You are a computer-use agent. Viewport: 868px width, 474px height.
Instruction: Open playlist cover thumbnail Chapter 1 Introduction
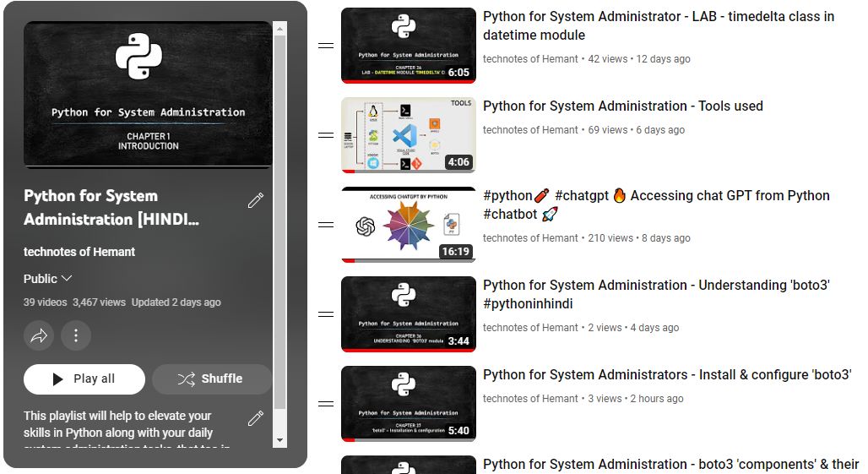[x=148, y=95]
